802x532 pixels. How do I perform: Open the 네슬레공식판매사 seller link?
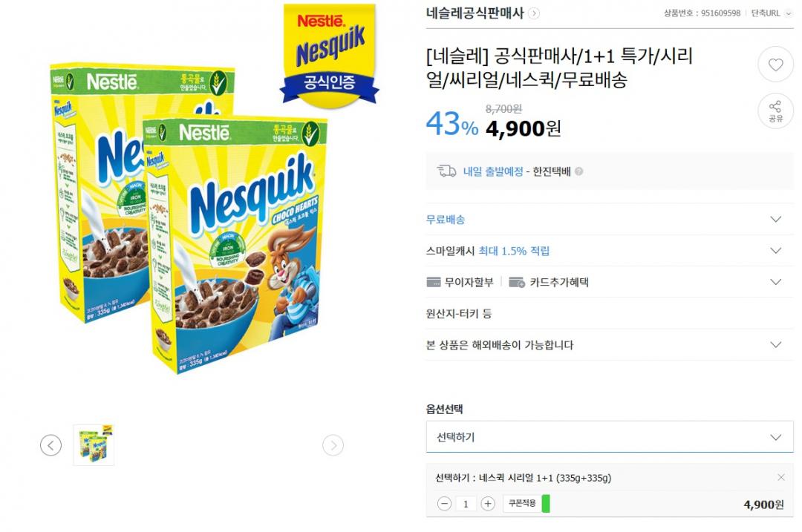click(x=475, y=13)
